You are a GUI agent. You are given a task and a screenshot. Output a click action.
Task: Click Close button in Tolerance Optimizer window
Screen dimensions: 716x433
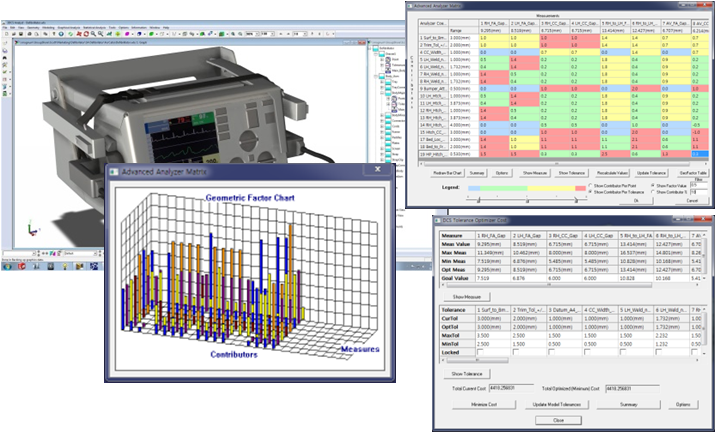558,420
